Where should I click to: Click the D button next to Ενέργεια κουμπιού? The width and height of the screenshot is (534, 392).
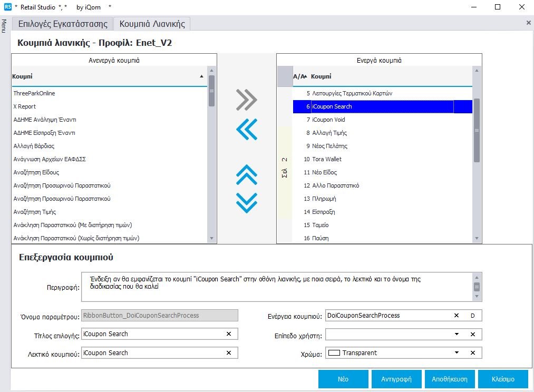(473, 316)
